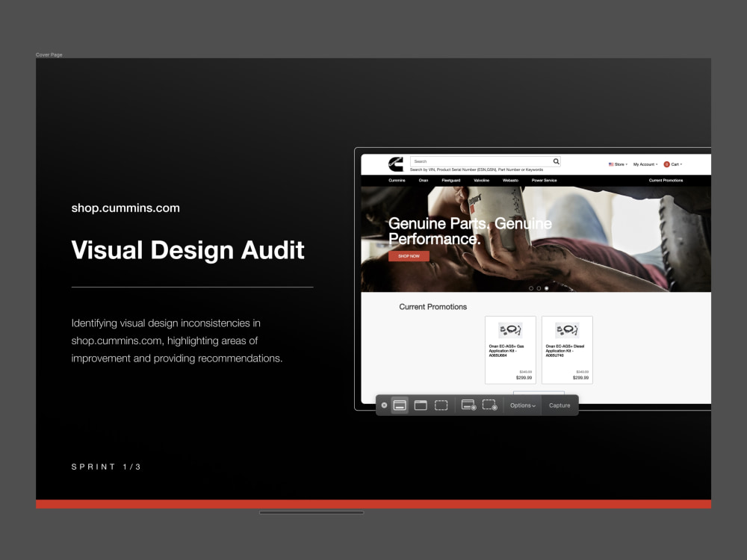This screenshot has width=747, height=560.
Task: Open the Onan nav menu item
Action: 423,181
